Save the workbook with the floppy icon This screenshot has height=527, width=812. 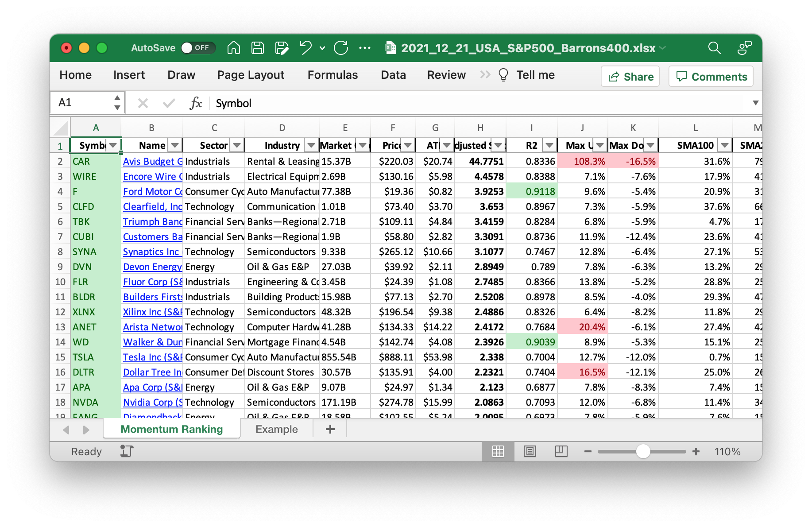click(x=257, y=48)
